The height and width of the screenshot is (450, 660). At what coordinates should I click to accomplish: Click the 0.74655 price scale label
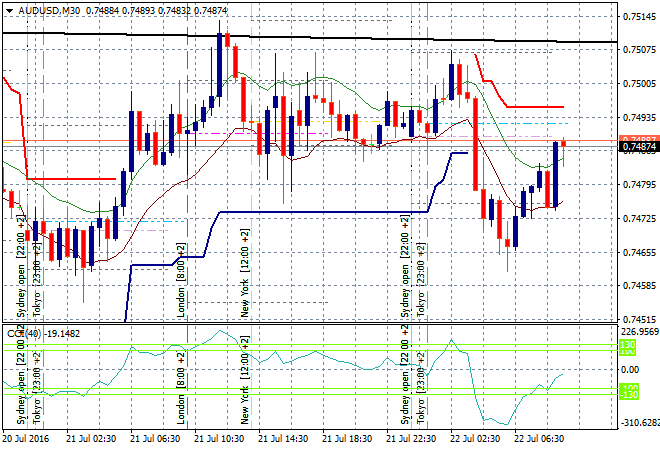(639, 252)
